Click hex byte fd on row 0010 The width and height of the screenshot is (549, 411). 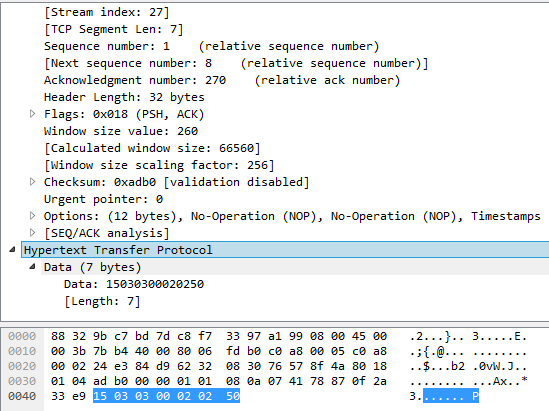pos(233,351)
